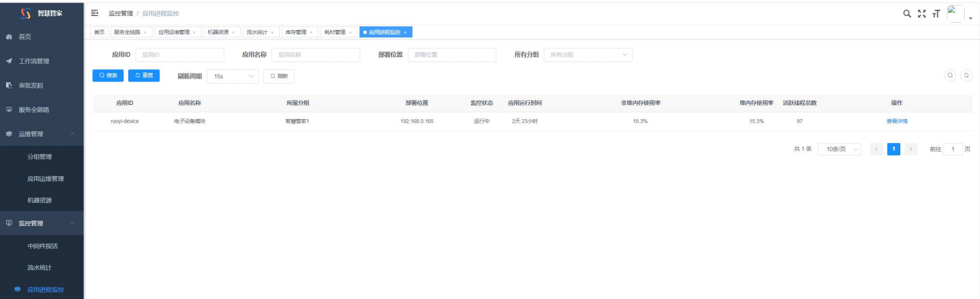
Task: Click the blue 重置 button
Action: [x=144, y=76]
